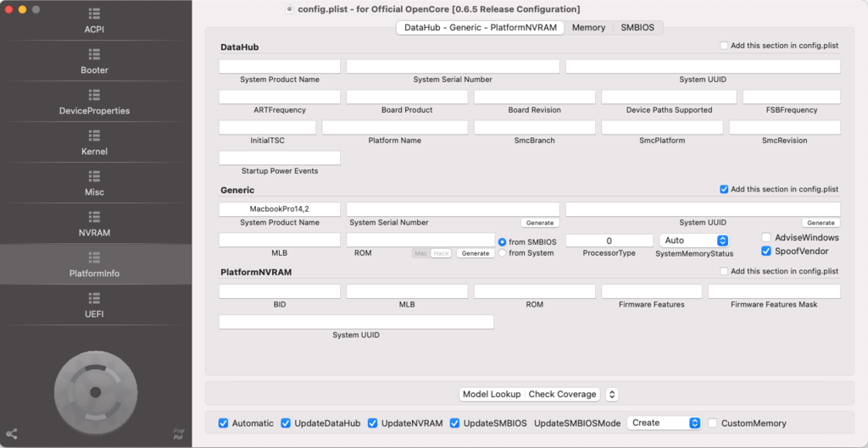Toggle the AdviseWindows checkbox
Screen dimensions: 868x448
click(x=766, y=237)
